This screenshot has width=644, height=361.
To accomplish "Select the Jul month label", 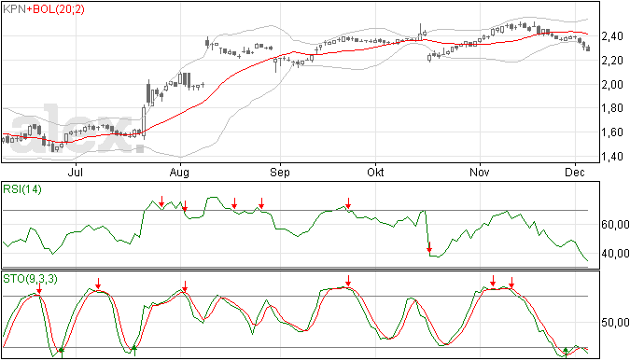I will click(x=76, y=172).
